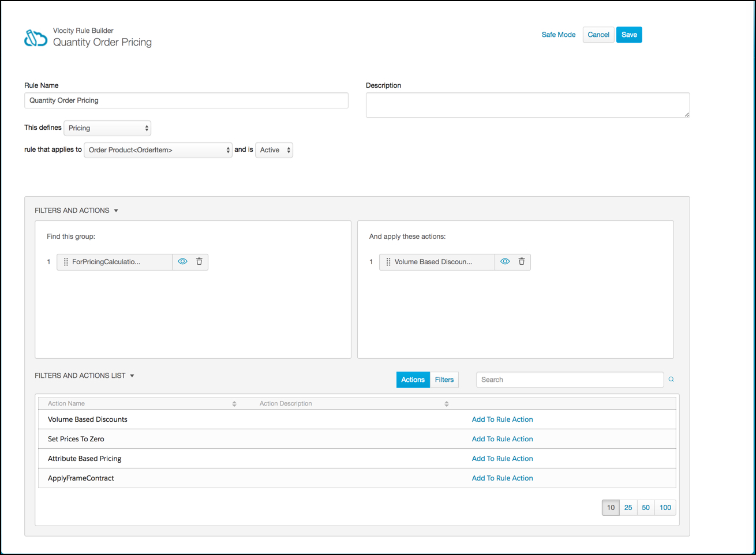Add ApplyFrameContract to rule action
This screenshot has width=756, height=555.
pos(502,478)
